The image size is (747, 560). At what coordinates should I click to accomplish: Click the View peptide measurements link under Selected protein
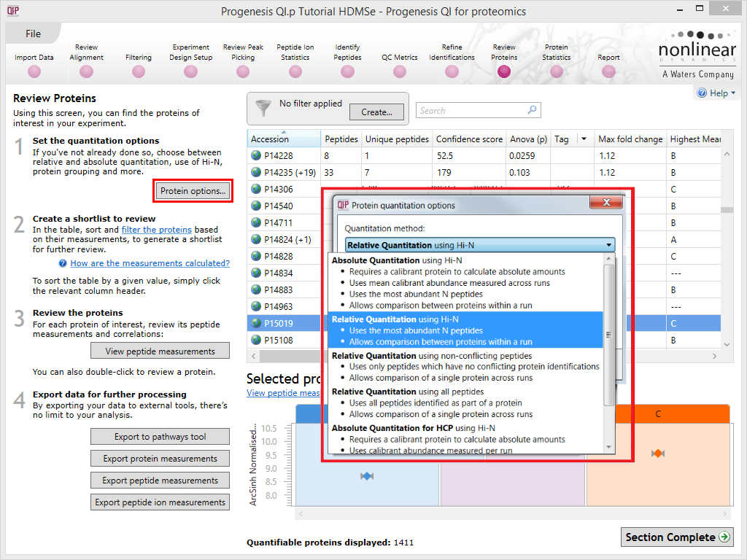click(x=283, y=393)
